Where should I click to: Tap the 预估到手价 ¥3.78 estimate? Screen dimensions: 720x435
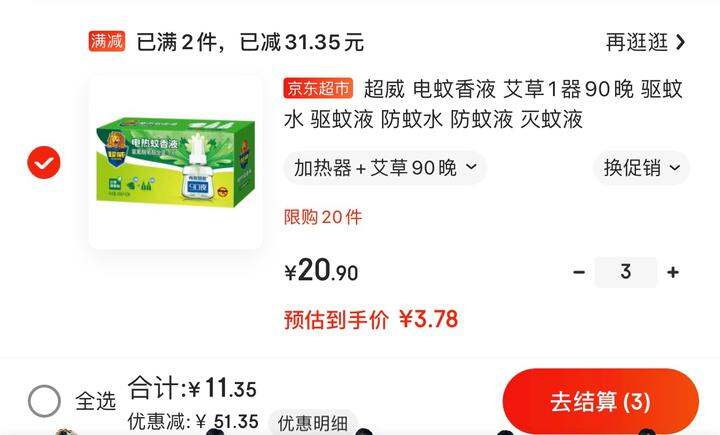click(371, 319)
